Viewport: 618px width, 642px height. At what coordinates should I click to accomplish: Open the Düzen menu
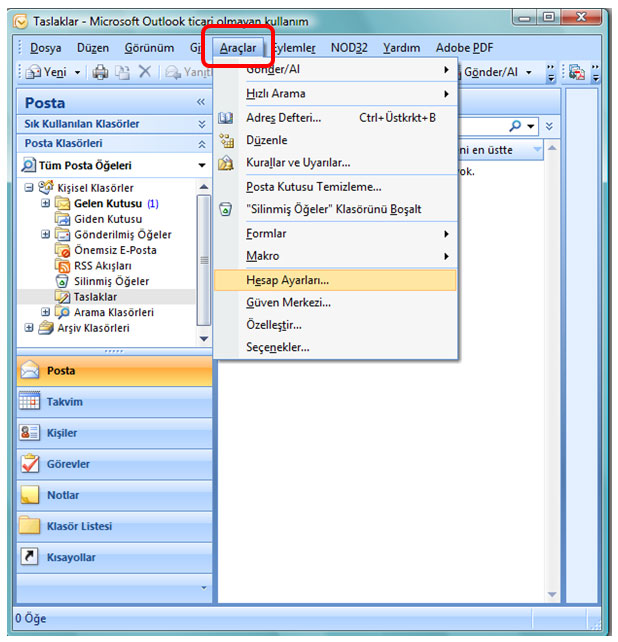pos(93,48)
